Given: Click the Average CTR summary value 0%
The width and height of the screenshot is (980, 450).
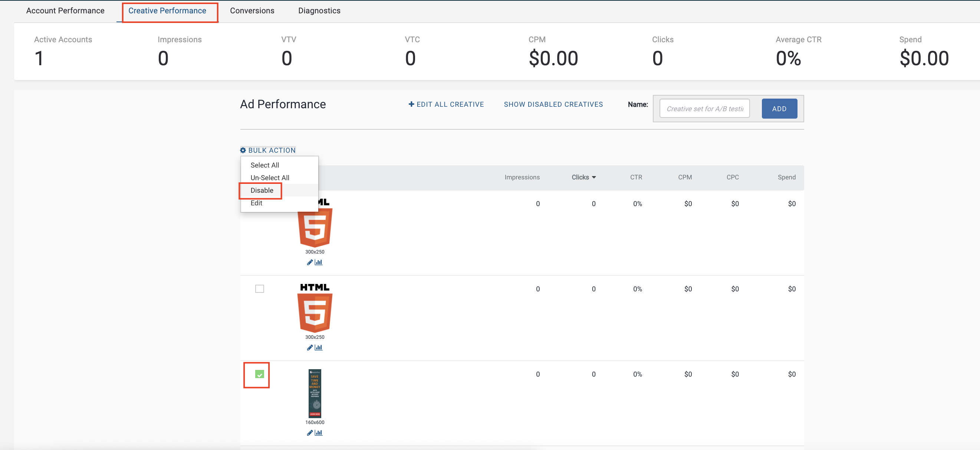Looking at the screenshot, I should tap(788, 59).
